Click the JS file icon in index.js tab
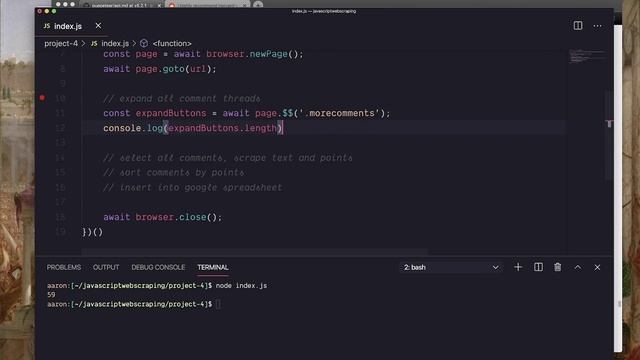 [x=47, y=26]
